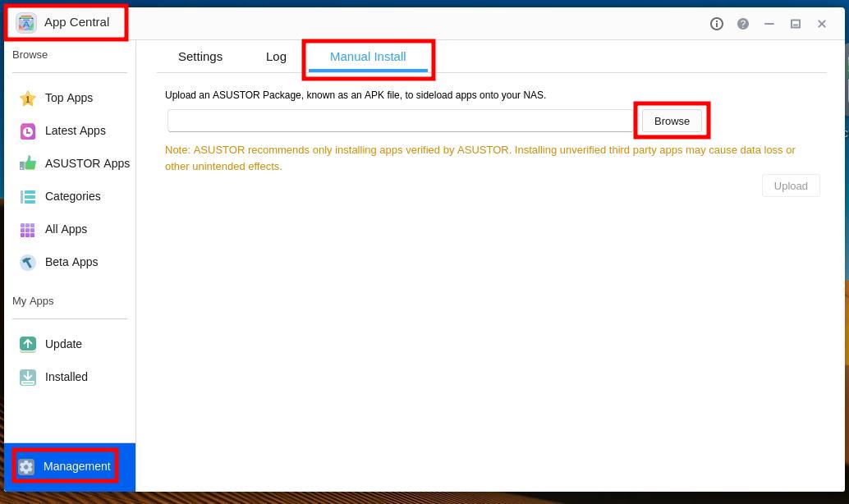Viewport: 849px width, 504px height.
Task: Click the App Central logo icon
Action: coord(26,22)
